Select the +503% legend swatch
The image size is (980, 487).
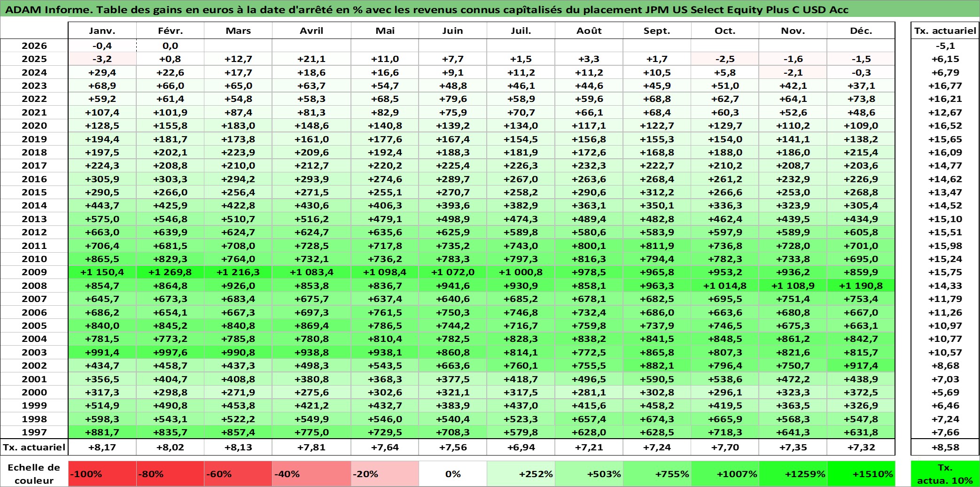(589, 474)
